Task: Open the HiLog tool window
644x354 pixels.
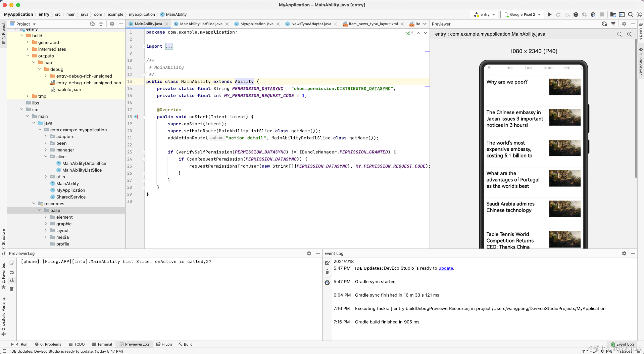Action: pos(164,344)
